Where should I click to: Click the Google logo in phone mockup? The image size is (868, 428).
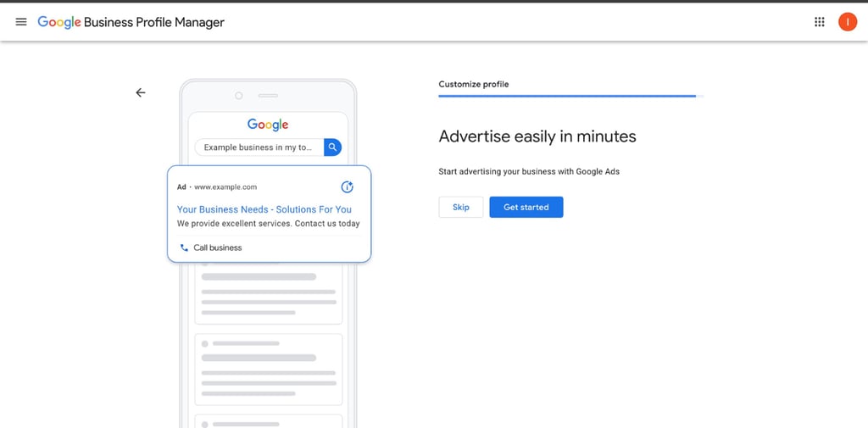tap(268, 125)
